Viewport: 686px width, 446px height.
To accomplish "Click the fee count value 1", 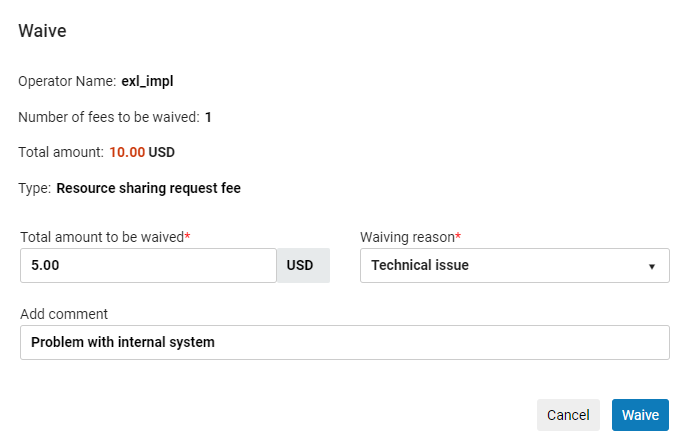I will [208, 117].
